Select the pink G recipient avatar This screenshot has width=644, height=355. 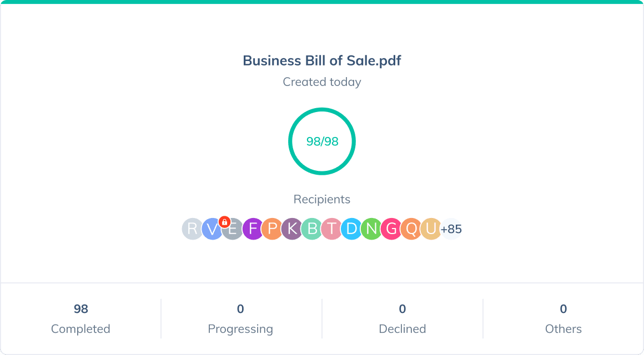click(x=391, y=229)
